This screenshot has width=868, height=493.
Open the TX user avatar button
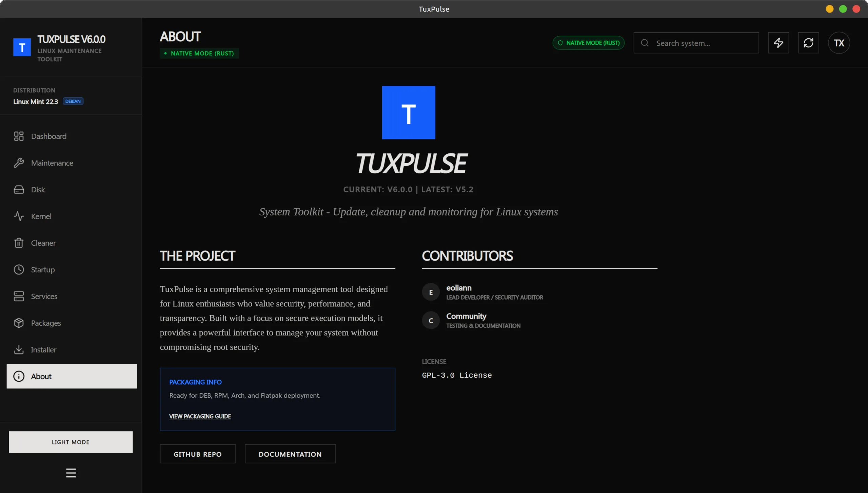click(x=839, y=43)
